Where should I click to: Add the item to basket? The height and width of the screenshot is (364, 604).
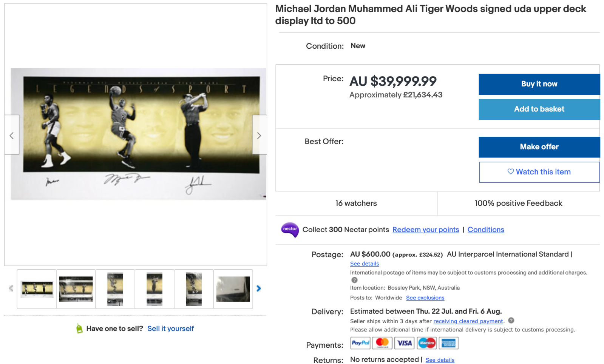[x=539, y=109]
